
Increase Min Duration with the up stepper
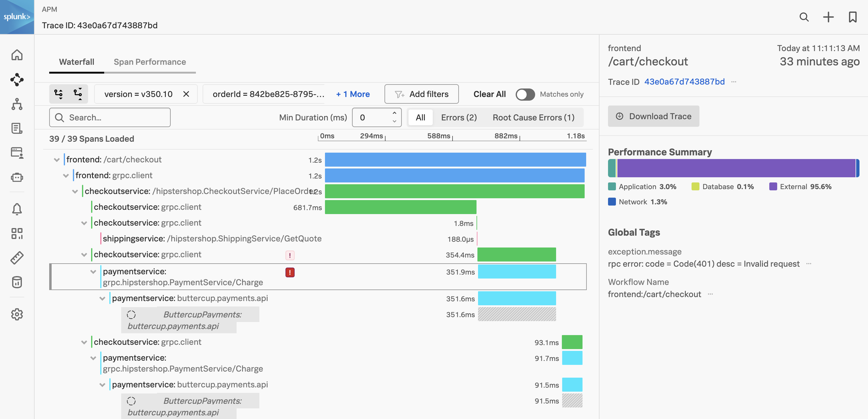point(394,113)
